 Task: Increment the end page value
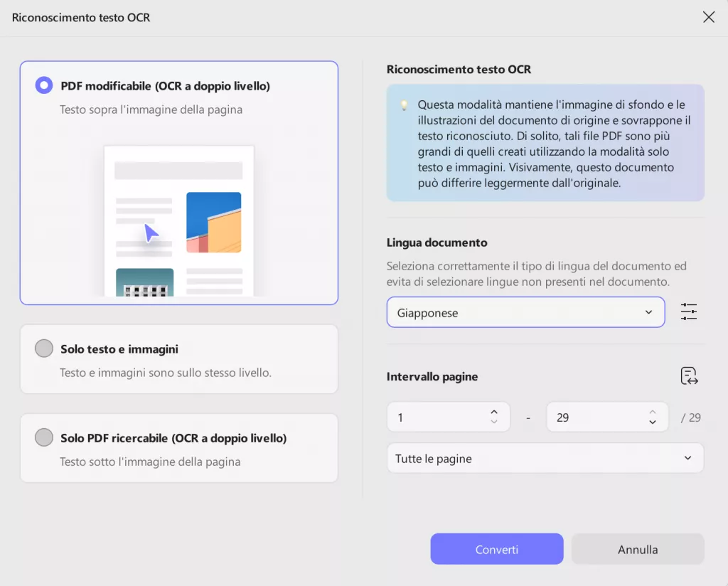[x=652, y=411]
